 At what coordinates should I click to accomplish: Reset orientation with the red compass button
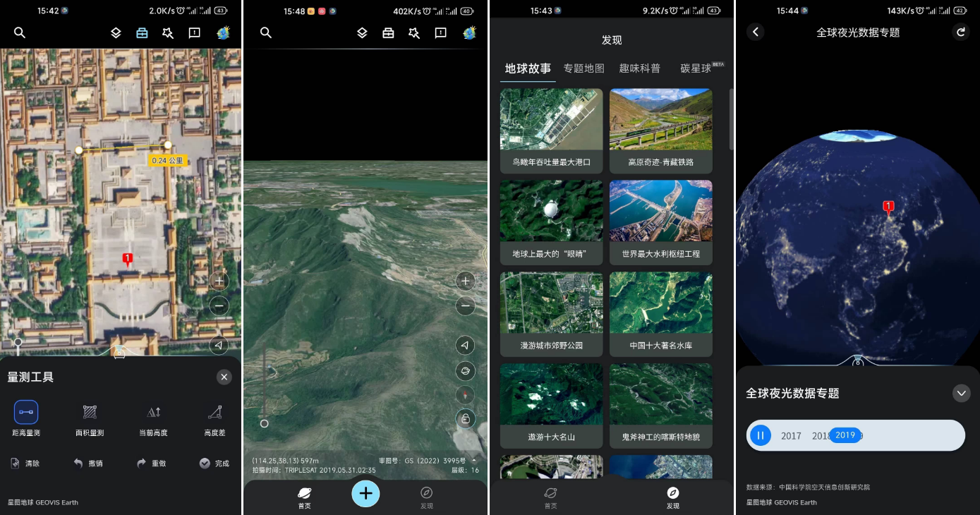(x=465, y=395)
